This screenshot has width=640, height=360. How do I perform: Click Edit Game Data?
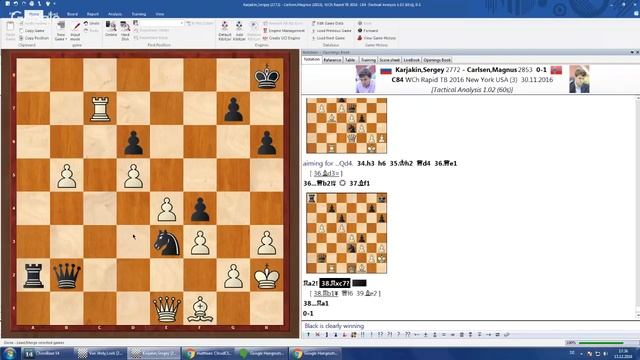327,23
